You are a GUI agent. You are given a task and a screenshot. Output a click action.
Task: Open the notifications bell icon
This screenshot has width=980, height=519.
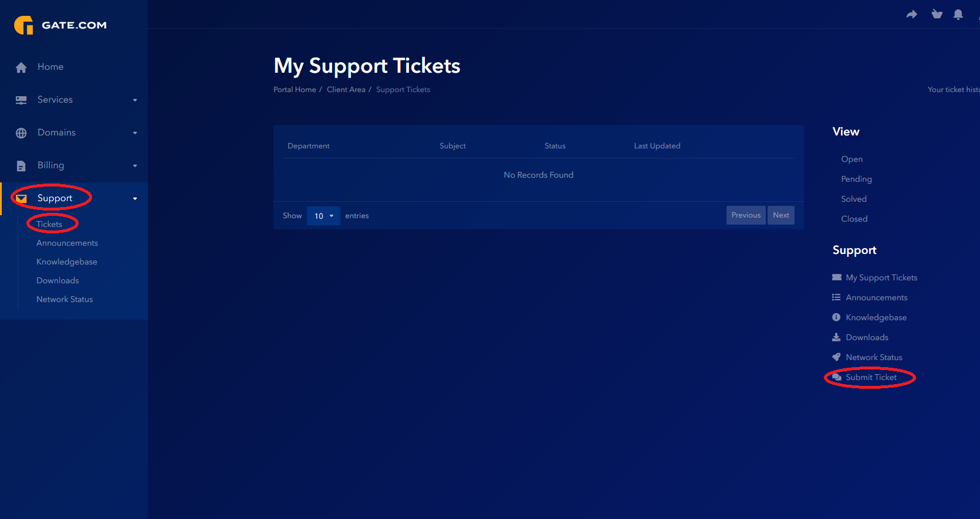[x=958, y=15]
